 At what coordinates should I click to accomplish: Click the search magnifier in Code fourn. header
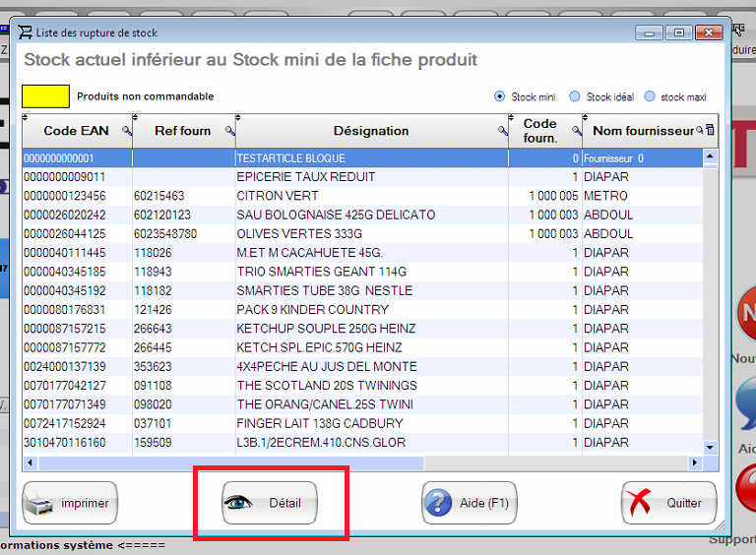[576, 131]
